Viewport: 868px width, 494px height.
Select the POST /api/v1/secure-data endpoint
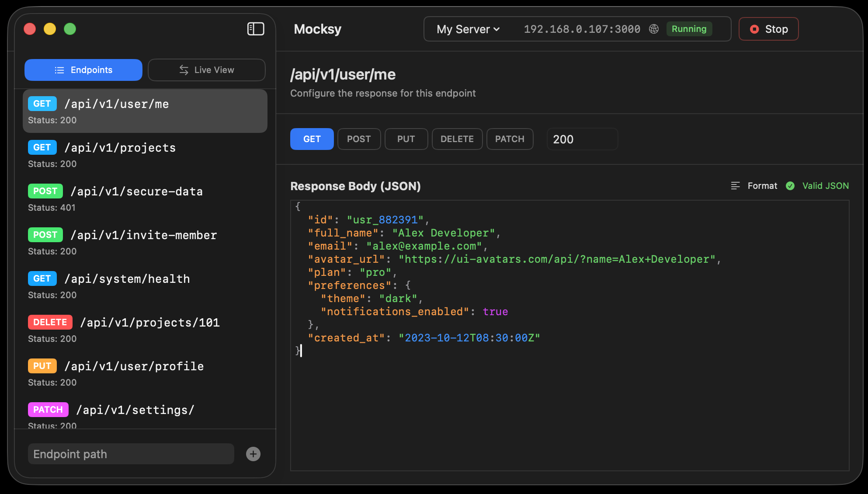(145, 198)
